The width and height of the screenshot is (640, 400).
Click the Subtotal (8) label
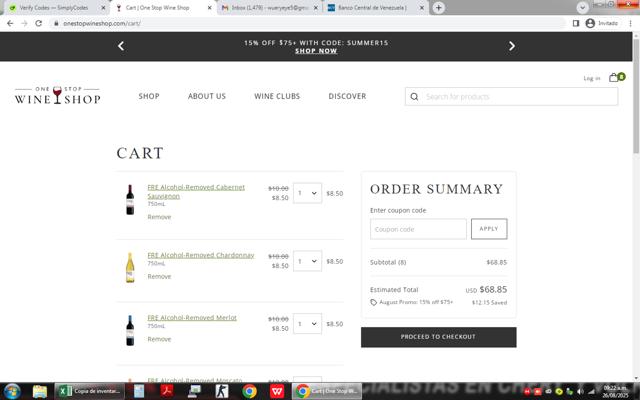pos(388,262)
